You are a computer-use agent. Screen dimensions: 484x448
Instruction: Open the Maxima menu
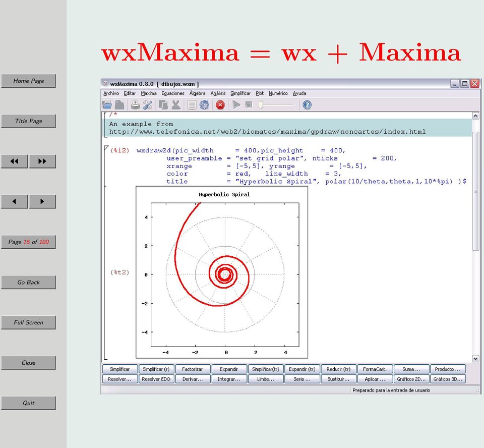pos(148,93)
